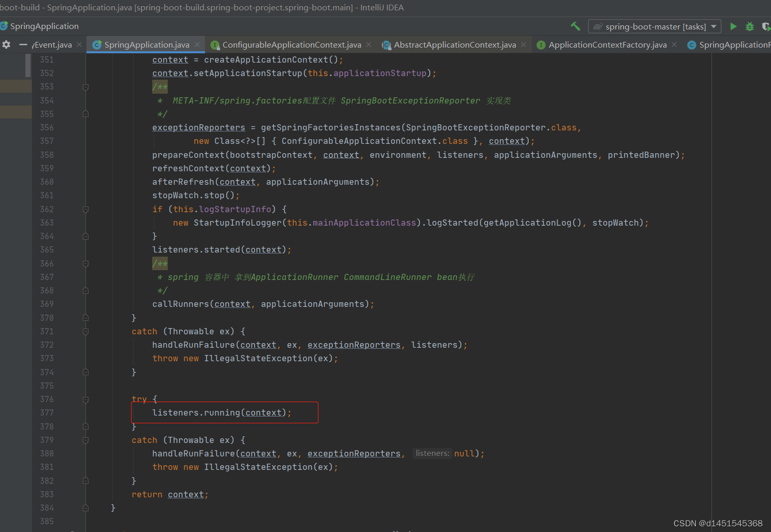Select the SpringApplication breadcrumb in the navigation bar

point(45,26)
